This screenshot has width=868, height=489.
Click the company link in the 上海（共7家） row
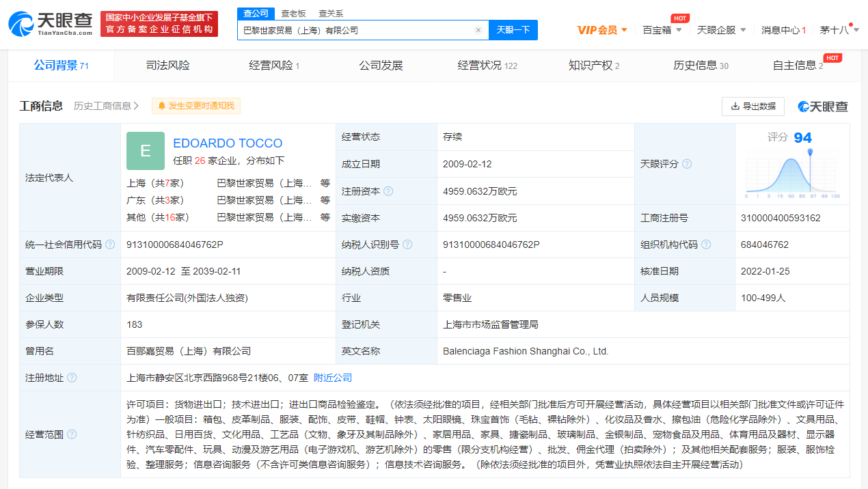pyautogui.click(x=265, y=183)
